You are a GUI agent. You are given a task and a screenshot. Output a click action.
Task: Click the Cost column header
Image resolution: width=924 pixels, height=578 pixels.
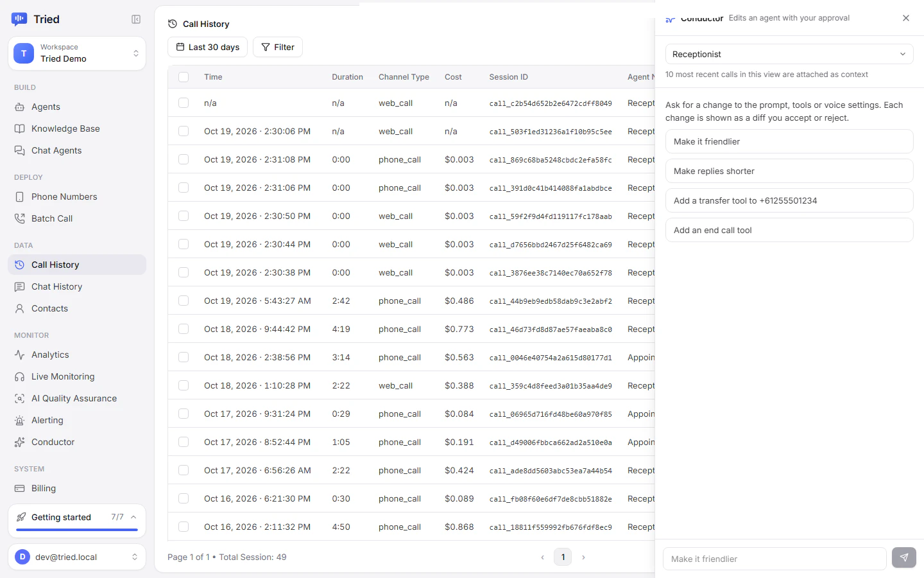[453, 77]
